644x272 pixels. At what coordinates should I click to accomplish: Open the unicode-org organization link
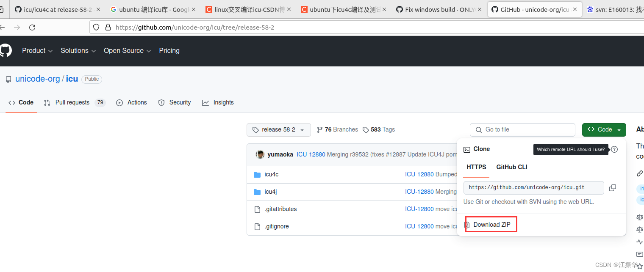coord(38,79)
